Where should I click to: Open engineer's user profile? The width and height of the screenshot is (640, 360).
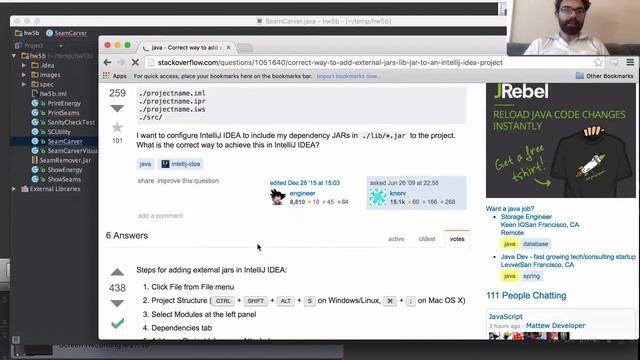click(302, 193)
